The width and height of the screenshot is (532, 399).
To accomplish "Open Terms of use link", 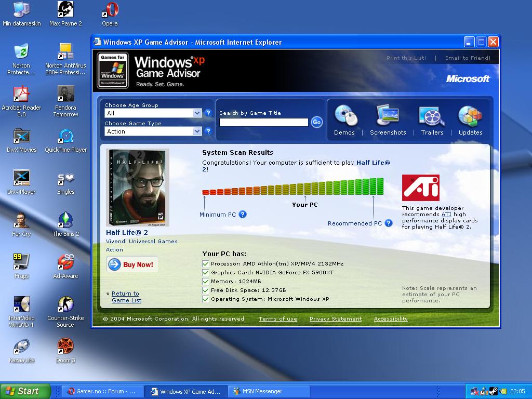I will 277,318.
